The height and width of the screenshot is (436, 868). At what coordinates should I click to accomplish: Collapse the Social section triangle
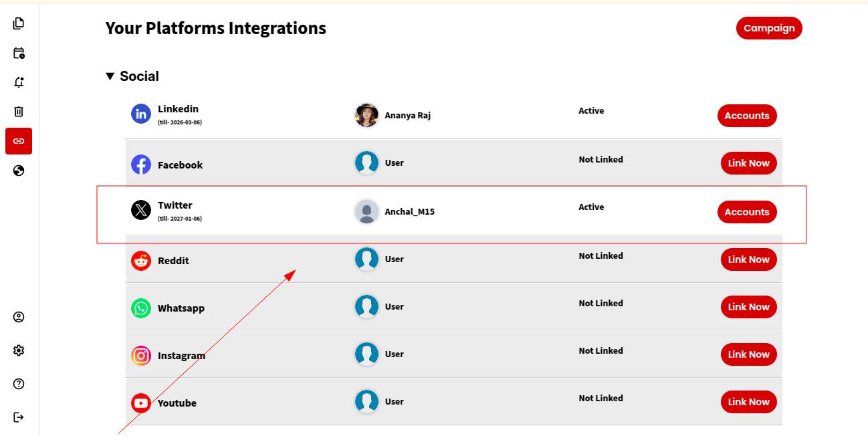pyautogui.click(x=110, y=76)
